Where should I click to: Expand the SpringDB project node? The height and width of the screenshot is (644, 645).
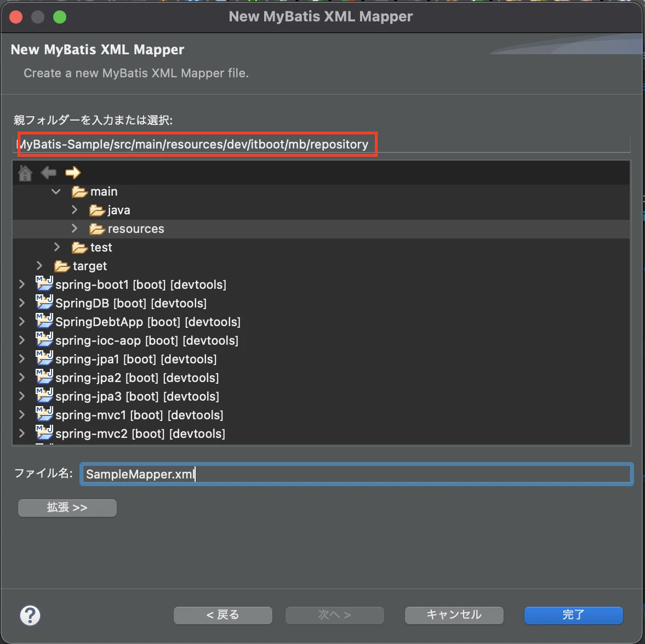coord(22,303)
